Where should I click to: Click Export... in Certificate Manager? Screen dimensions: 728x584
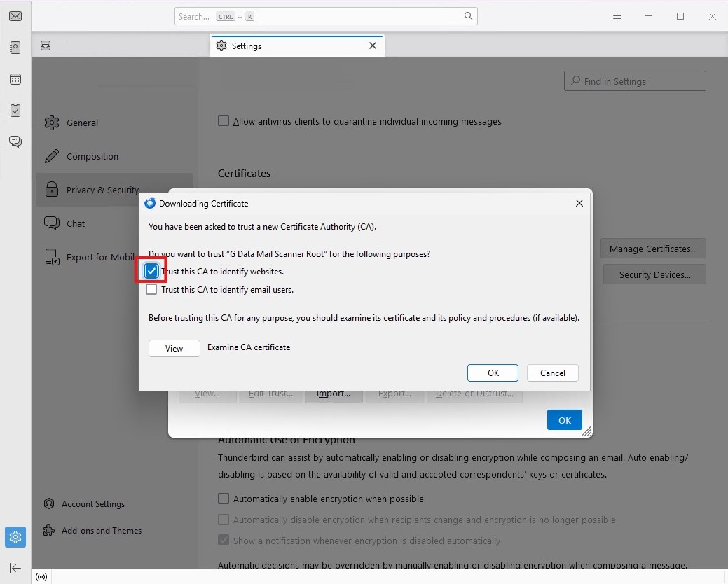[394, 396]
